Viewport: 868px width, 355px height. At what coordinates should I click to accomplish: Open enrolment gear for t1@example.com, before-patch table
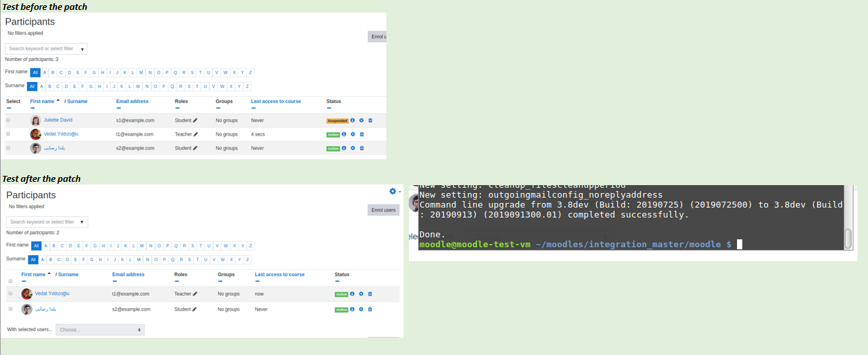[x=353, y=134]
